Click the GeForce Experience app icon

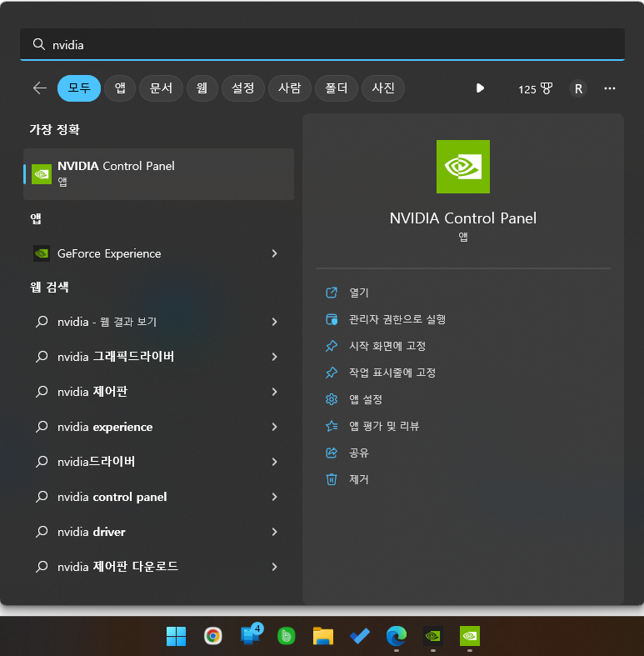pyautogui.click(x=42, y=253)
